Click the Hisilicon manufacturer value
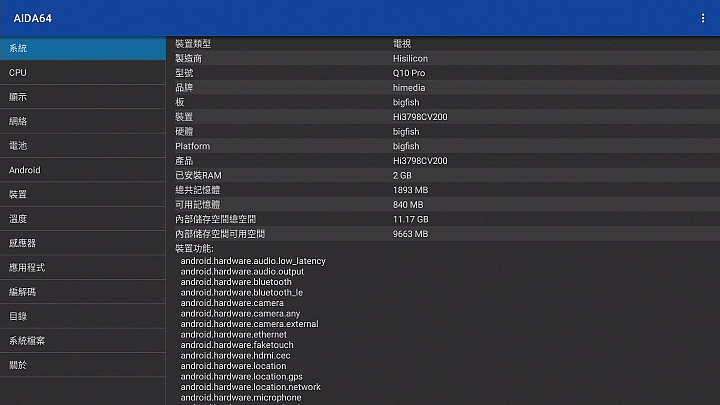720x405 pixels. tap(410, 58)
